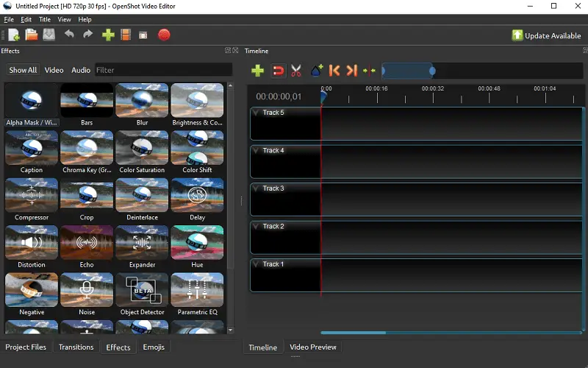
Task: Open the Title menu
Action: coord(45,20)
